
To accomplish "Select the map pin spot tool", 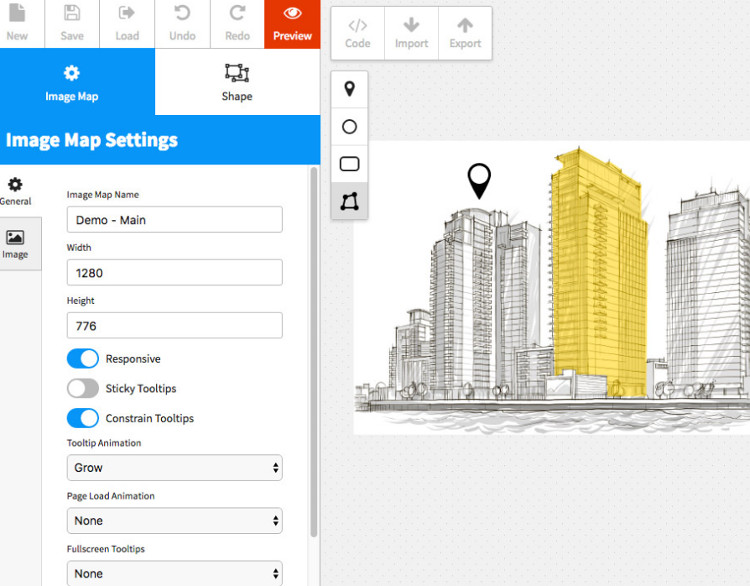I will tap(350, 89).
